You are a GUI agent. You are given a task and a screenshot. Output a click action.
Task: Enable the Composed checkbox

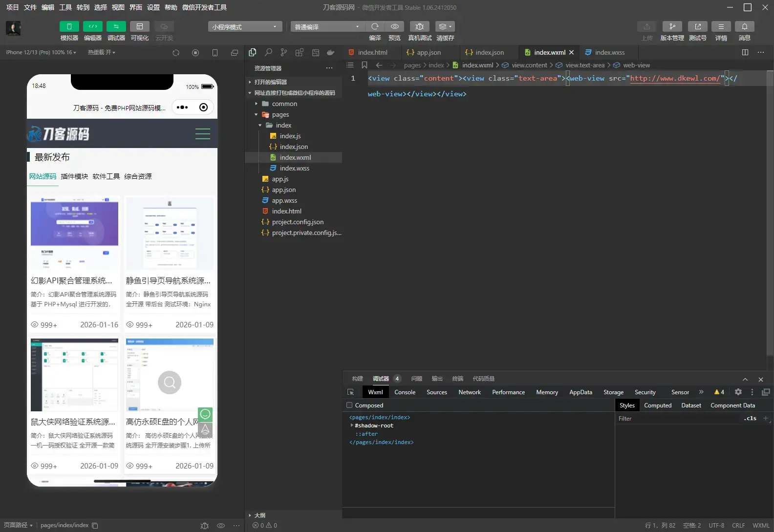tap(349, 405)
